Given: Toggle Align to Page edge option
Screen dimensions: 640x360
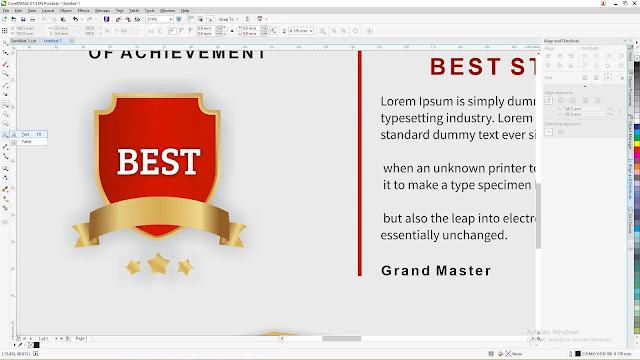Looking at the screenshot, I should [x=561, y=100].
